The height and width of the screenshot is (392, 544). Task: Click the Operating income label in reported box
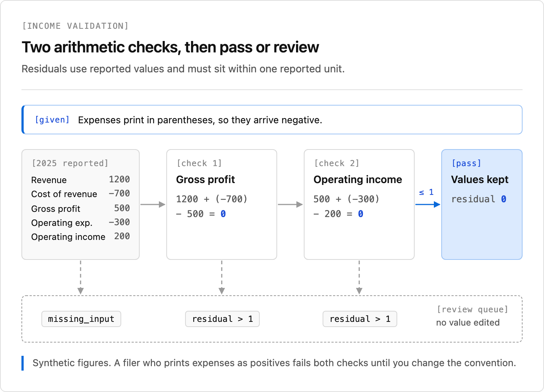68,237
